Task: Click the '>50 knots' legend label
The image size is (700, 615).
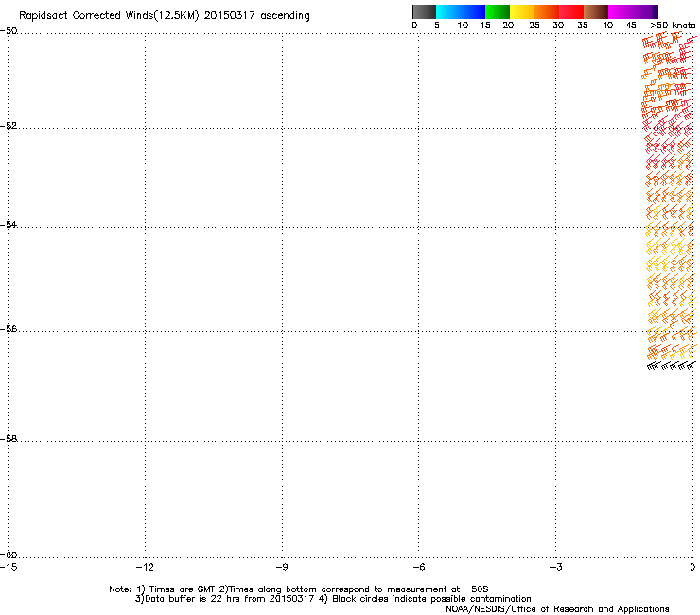Action: (x=673, y=26)
